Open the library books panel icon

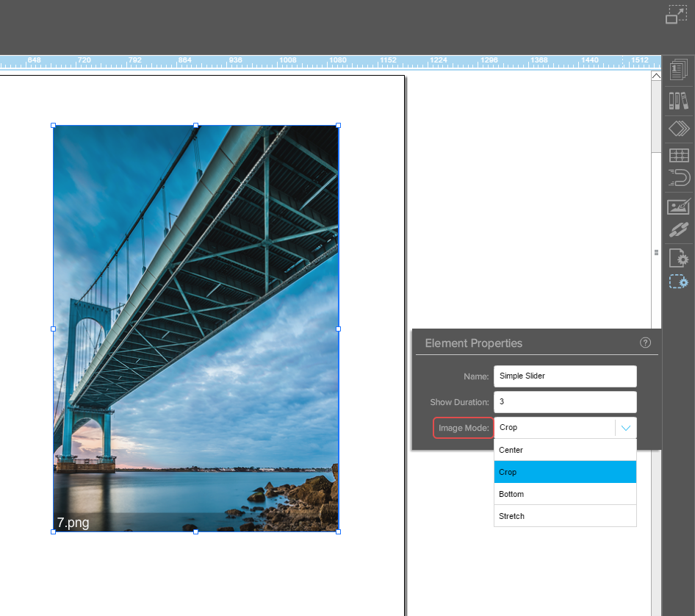678,101
